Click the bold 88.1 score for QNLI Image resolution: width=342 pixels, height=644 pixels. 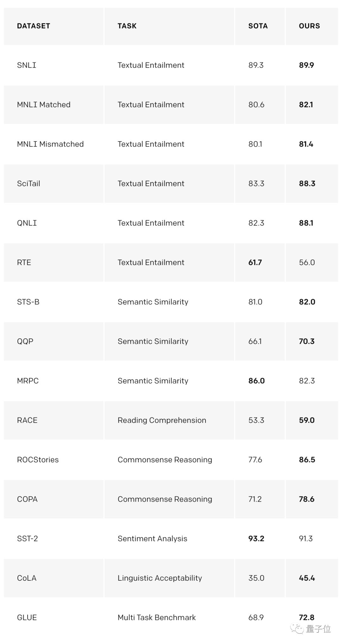coord(306,223)
